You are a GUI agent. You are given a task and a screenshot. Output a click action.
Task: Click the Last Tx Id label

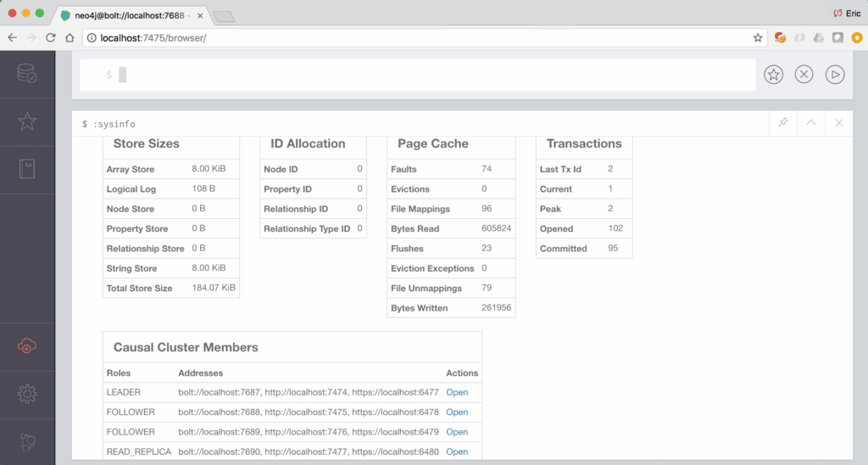[560, 169]
